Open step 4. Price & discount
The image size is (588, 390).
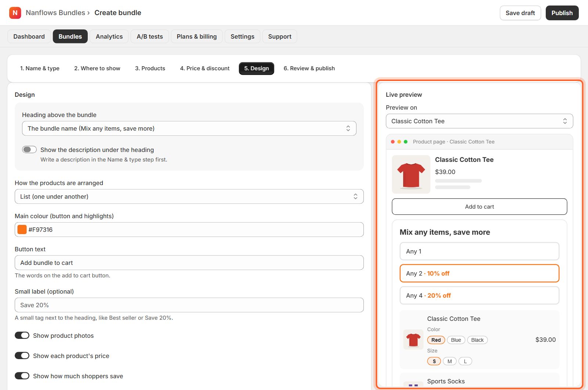tap(205, 68)
